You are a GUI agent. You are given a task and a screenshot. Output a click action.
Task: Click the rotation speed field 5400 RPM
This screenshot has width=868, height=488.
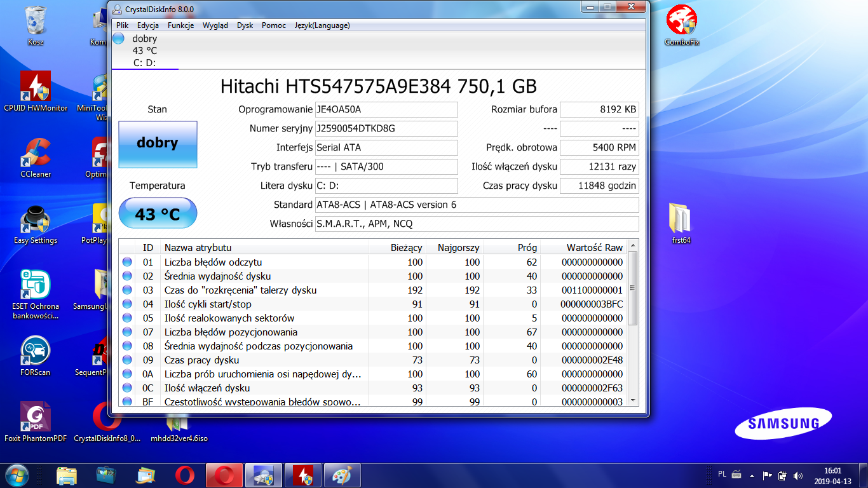(x=599, y=147)
